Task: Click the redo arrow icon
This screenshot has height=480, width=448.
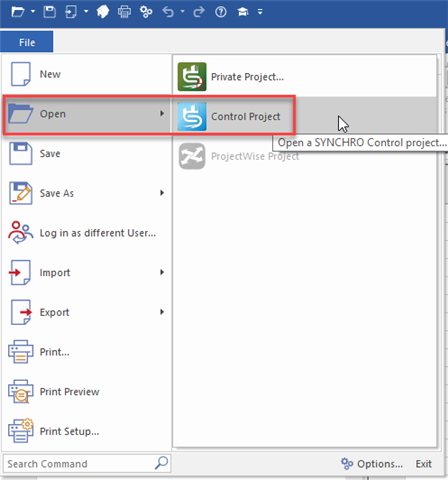Action: pyautogui.click(x=199, y=12)
